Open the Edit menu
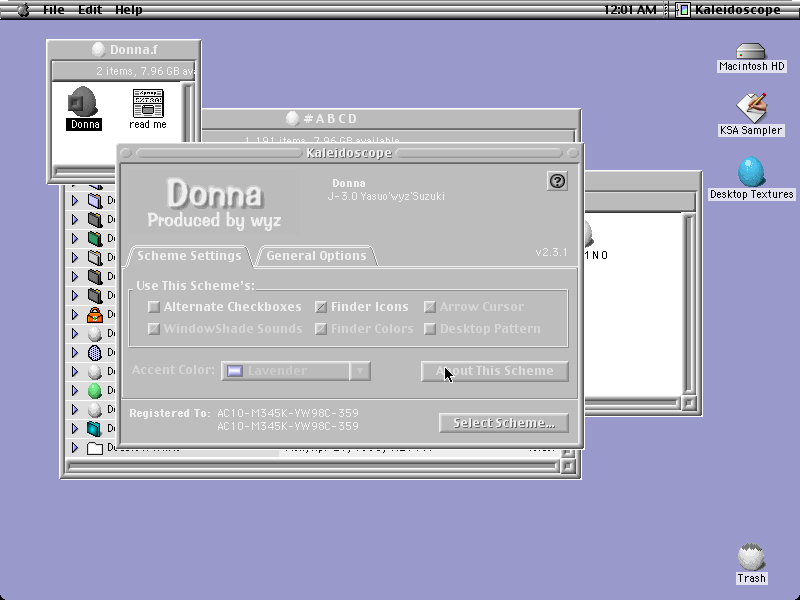The width and height of the screenshot is (800, 600). (x=90, y=10)
